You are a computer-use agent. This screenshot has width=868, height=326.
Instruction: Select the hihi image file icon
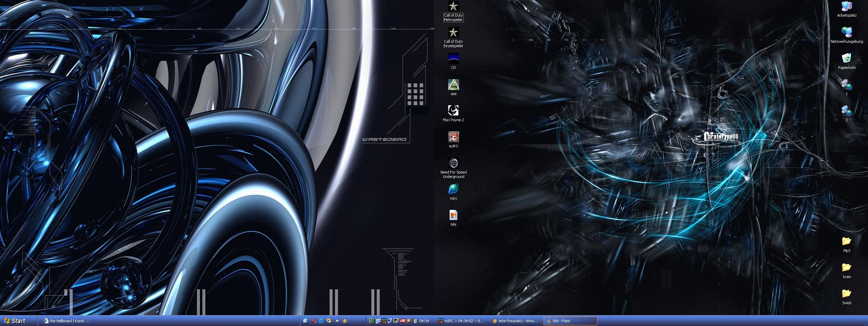coord(453,215)
